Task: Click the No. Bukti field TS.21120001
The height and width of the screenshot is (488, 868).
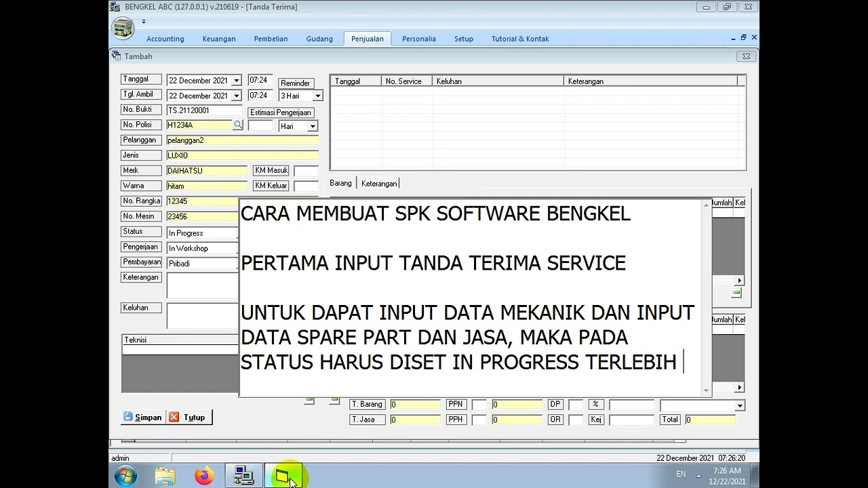Action: tap(204, 110)
